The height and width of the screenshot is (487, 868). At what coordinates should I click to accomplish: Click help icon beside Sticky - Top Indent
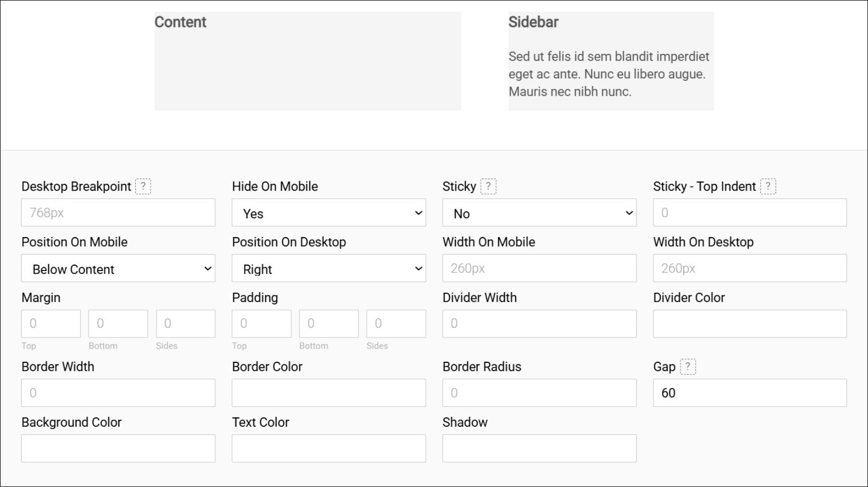pyautogui.click(x=768, y=186)
